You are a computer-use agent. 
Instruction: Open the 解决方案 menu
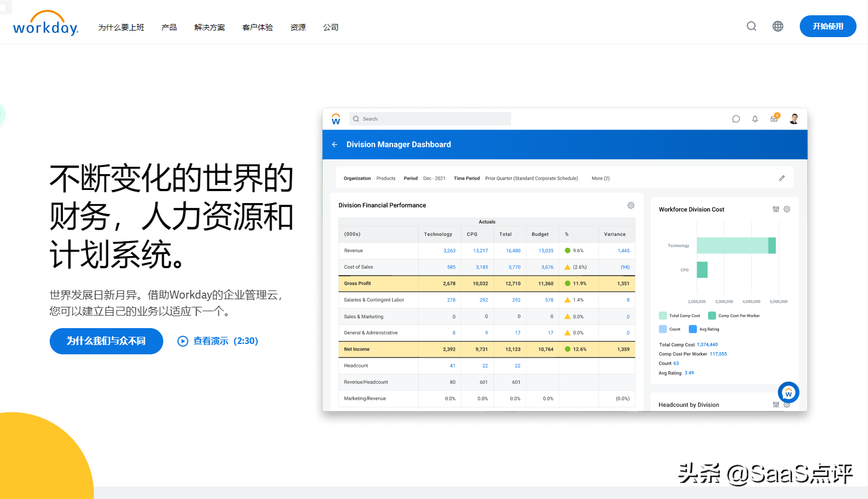tap(210, 27)
